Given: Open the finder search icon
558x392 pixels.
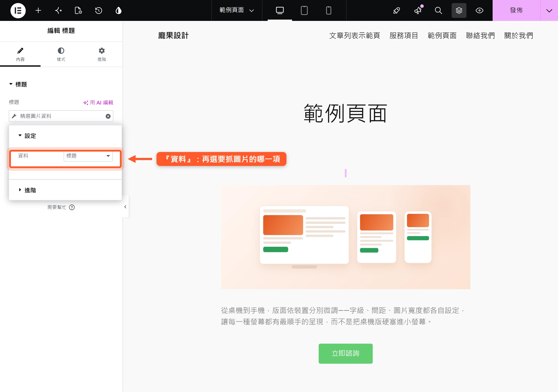Looking at the screenshot, I should tap(438, 10).
